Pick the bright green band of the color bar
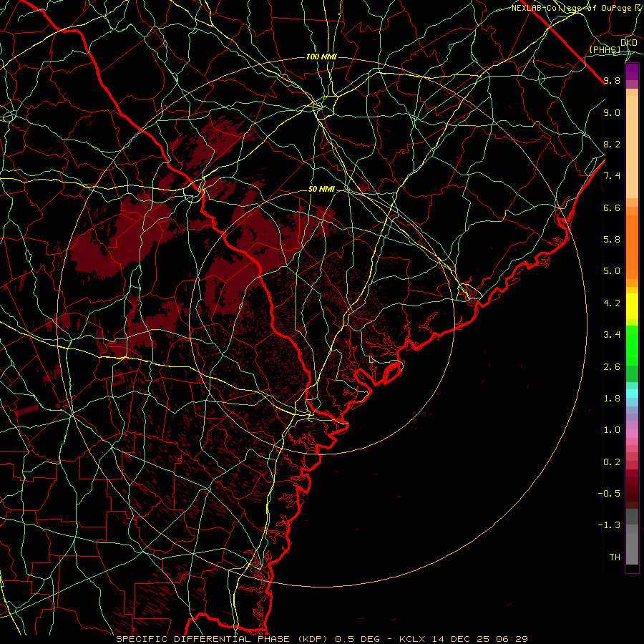This screenshot has width=644, height=644. (x=632, y=345)
